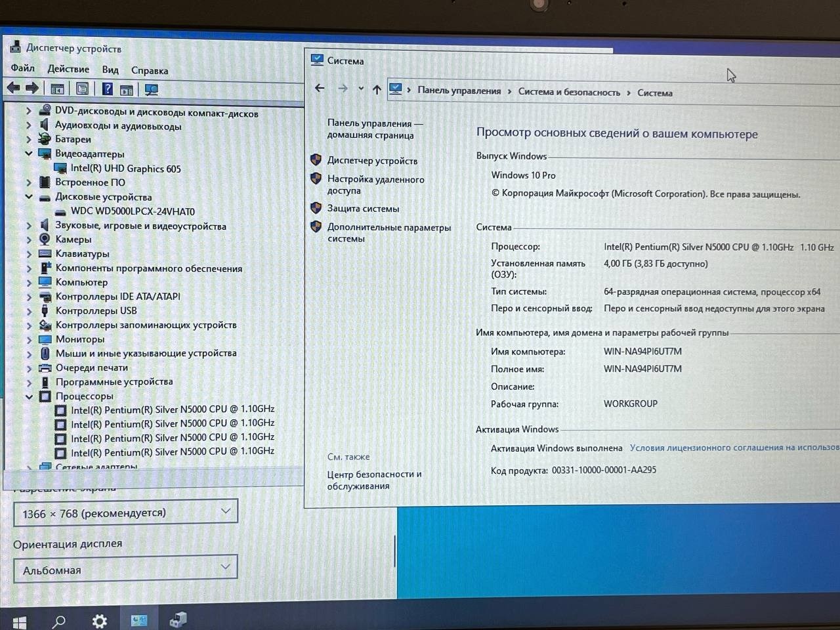Viewport: 840px width, 630px height.
Task: Click the Батареи battery icon
Action: pos(45,139)
